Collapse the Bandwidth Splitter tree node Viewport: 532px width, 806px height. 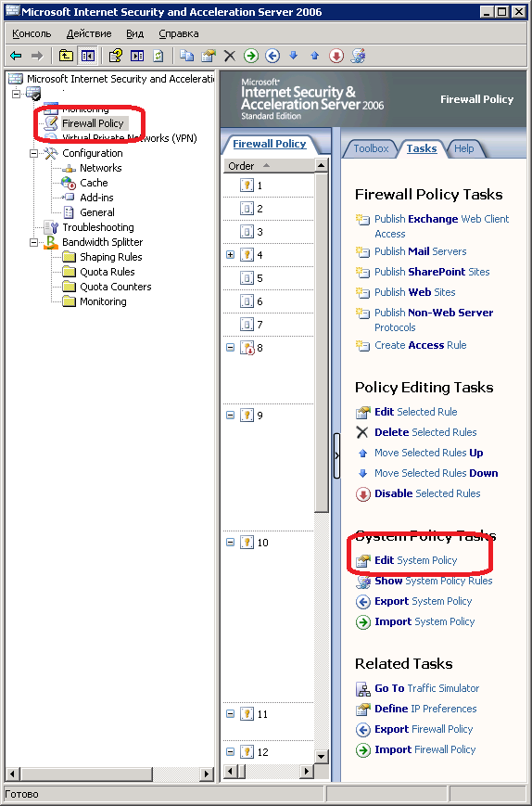pos(34,242)
